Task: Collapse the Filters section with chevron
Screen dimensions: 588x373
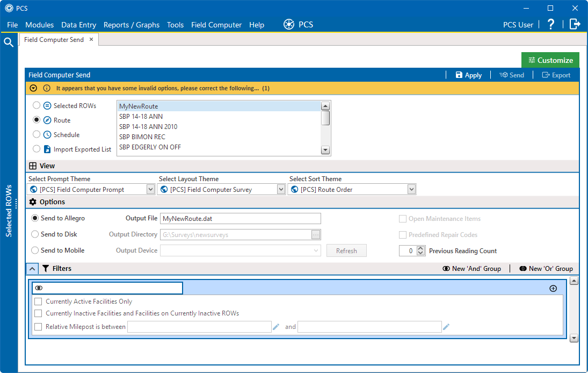Action: pos(32,269)
